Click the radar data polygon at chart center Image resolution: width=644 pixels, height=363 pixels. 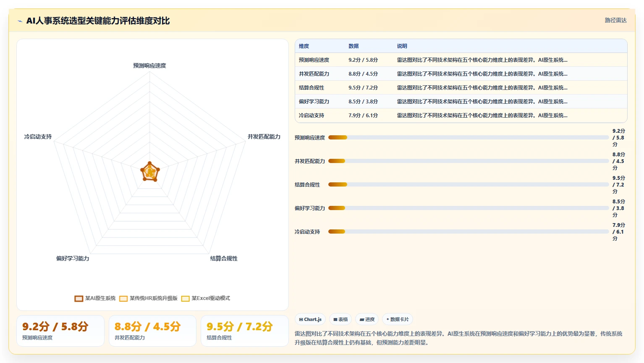[x=150, y=172]
